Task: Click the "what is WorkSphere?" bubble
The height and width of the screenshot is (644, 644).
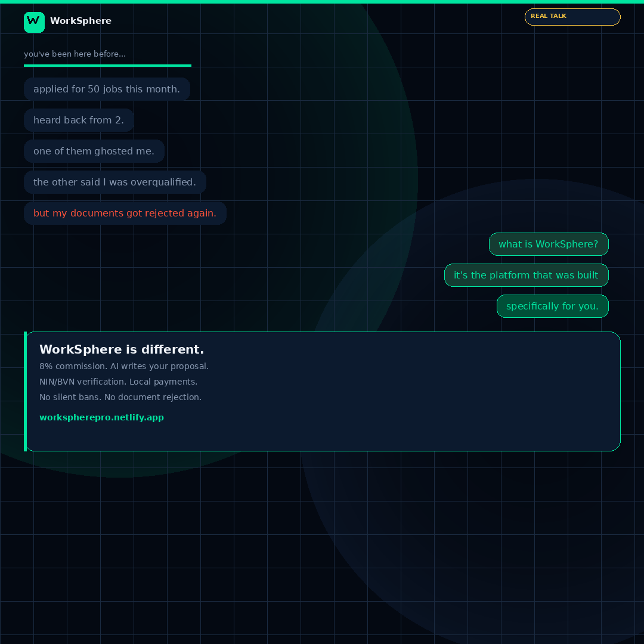Action: click(549, 244)
